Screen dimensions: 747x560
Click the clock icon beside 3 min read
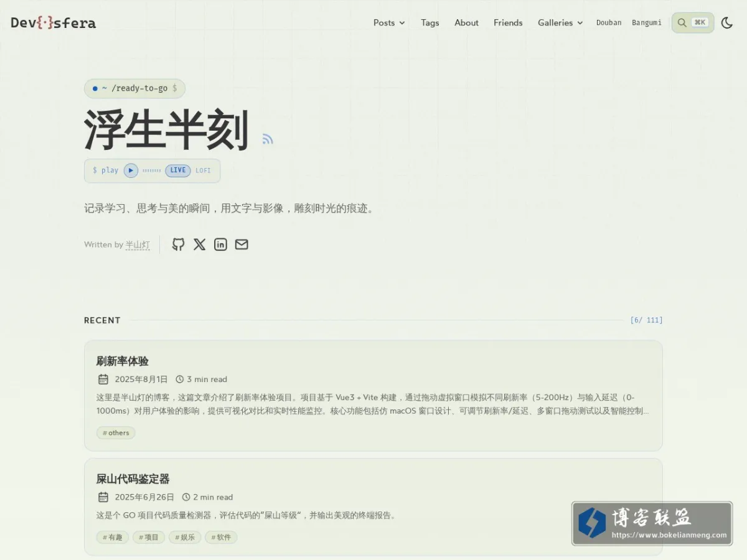tap(180, 379)
